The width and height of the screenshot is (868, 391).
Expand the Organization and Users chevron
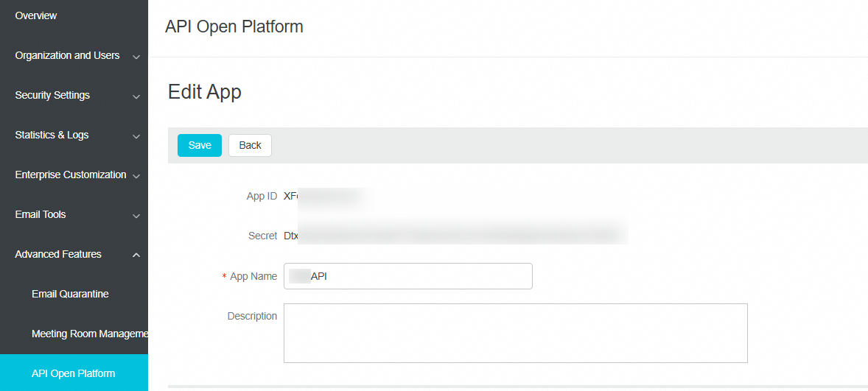pyautogui.click(x=136, y=57)
